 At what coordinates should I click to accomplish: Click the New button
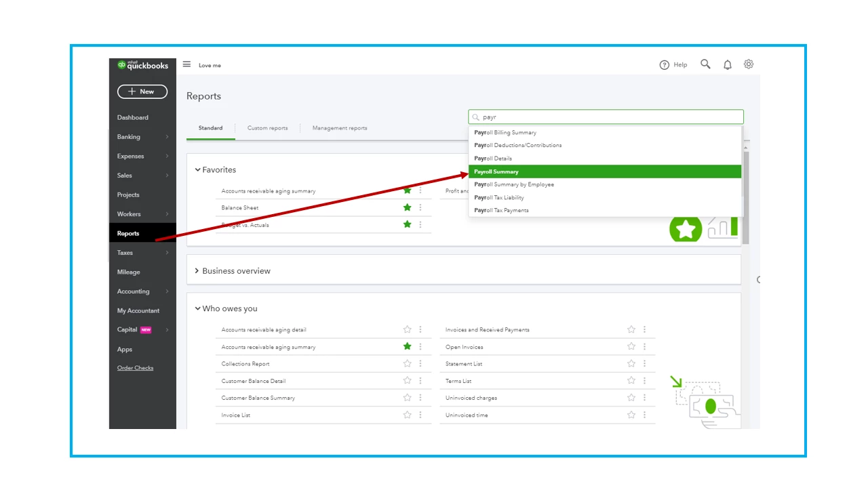142,91
